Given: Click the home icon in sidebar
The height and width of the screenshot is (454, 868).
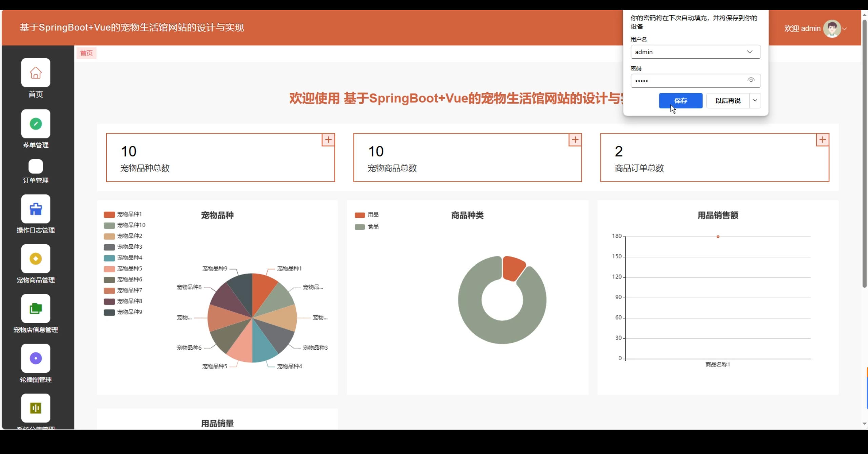Looking at the screenshot, I should coord(36,73).
